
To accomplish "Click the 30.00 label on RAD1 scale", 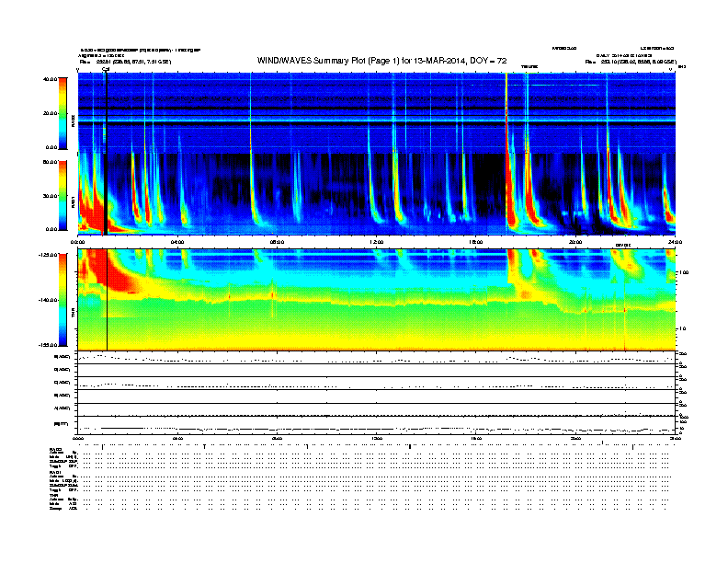I will coord(50,196).
